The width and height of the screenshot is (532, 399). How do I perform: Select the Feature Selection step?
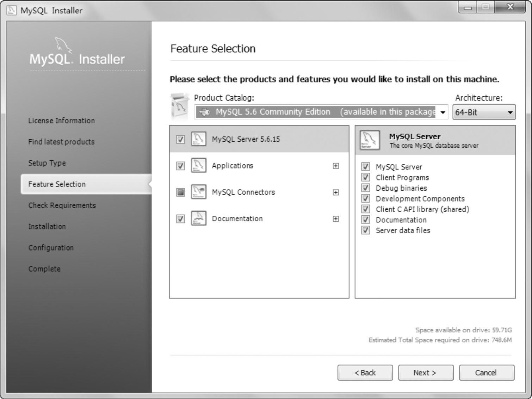coord(86,184)
